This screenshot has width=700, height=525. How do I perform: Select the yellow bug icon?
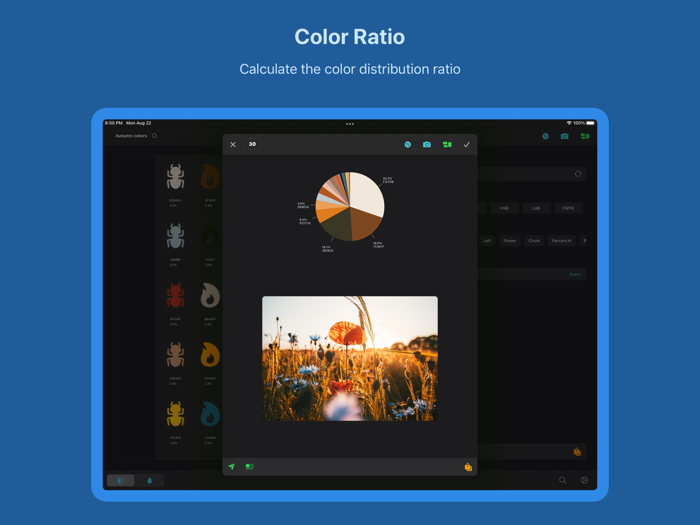(175, 414)
